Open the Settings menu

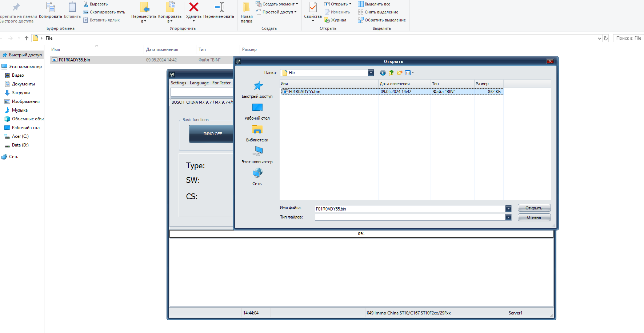[x=179, y=83]
